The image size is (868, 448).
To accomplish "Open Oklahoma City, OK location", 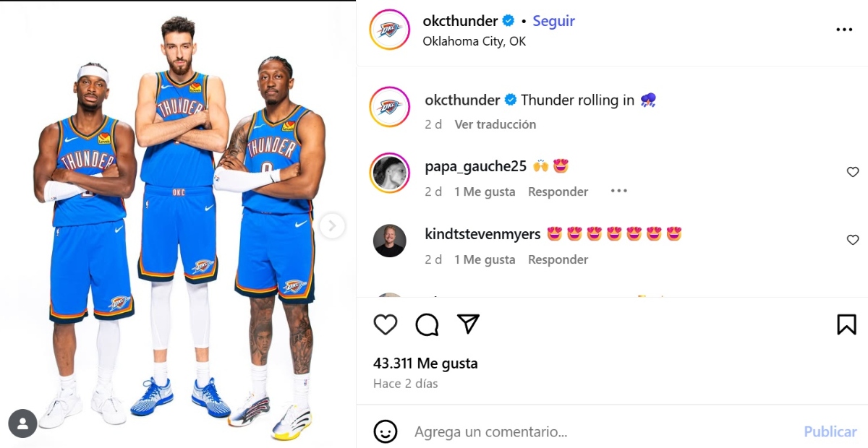I will pyautogui.click(x=475, y=41).
